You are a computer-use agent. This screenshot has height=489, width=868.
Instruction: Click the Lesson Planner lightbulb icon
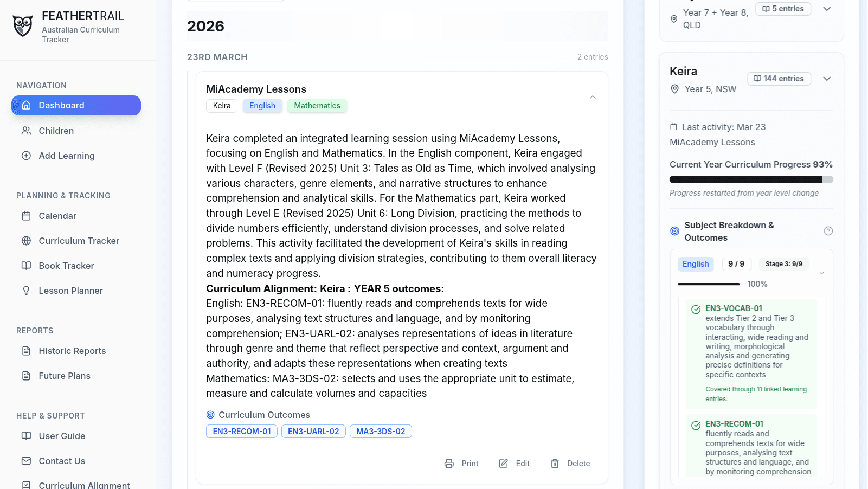[26, 291]
